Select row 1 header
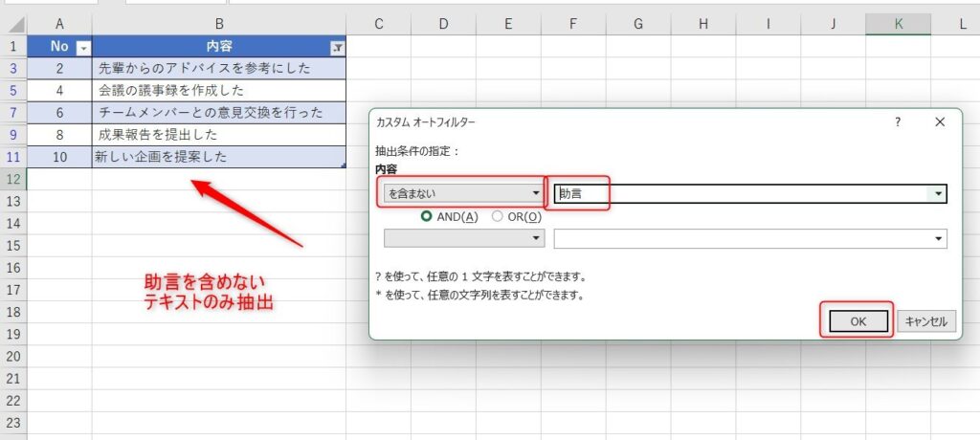980x440 pixels. (x=13, y=46)
